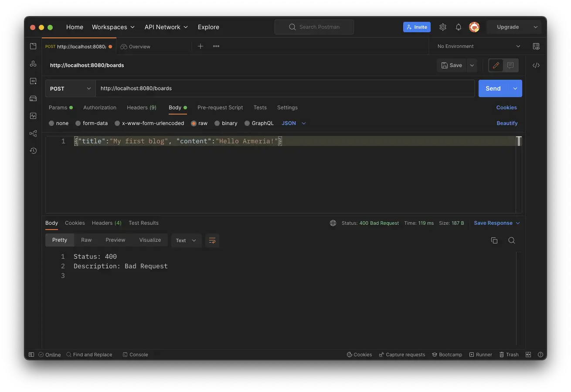The height and width of the screenshot is (392, 571).
Task: Open the Save Response dropdown
Action: (497, 223)
